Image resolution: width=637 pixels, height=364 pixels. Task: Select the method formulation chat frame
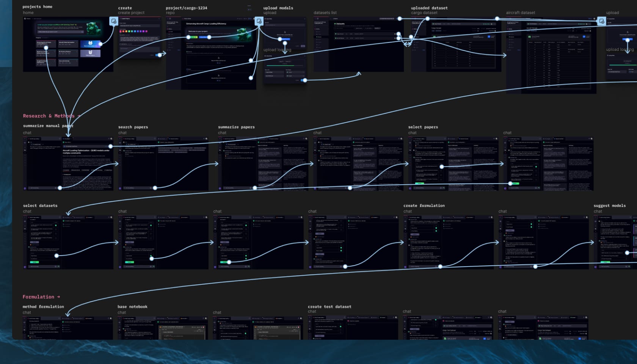(x=68, y=328)
